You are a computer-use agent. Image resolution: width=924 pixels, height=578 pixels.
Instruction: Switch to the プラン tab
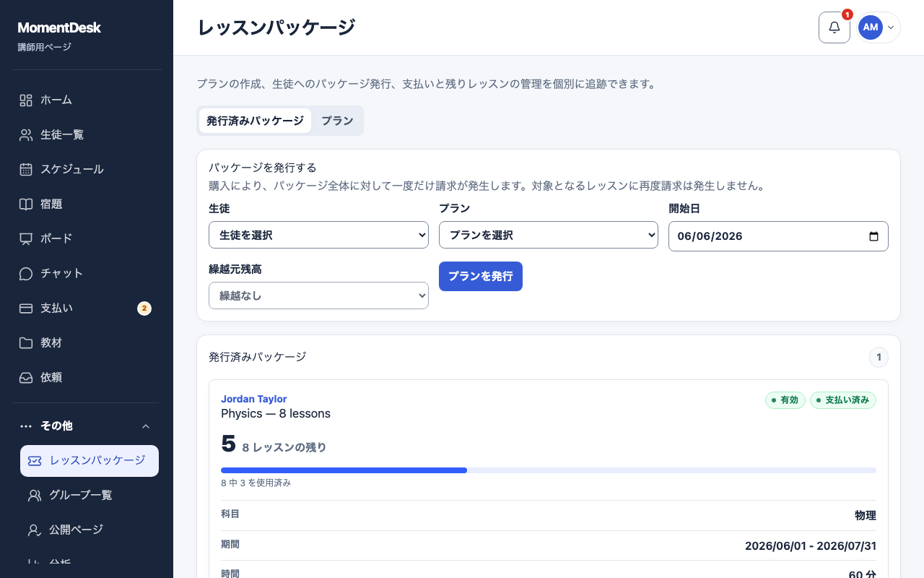[x=337, y=121]
